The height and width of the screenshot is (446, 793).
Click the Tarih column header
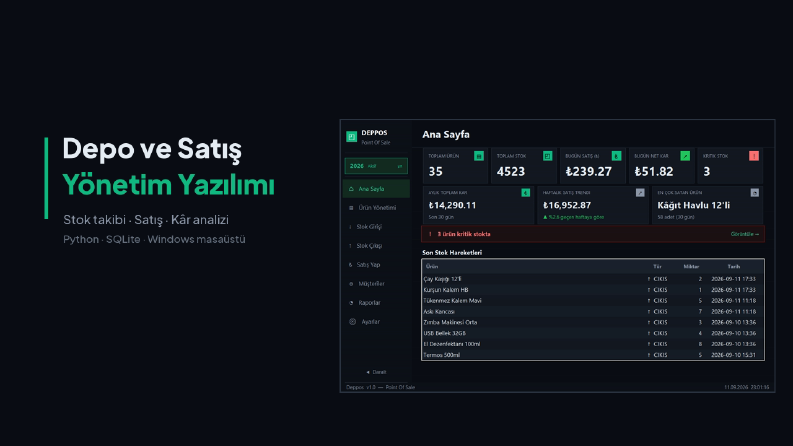pyautogui.click(x=733, y=266)
